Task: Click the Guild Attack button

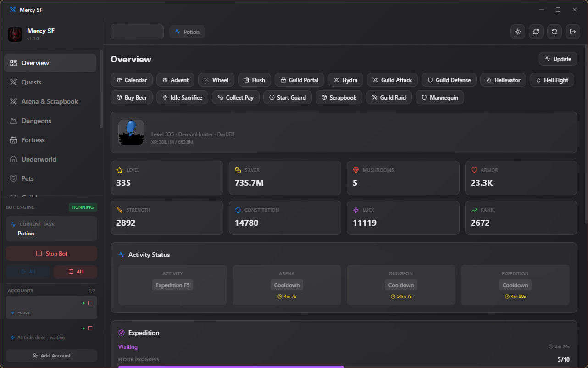Action: (x=393, y=80)
